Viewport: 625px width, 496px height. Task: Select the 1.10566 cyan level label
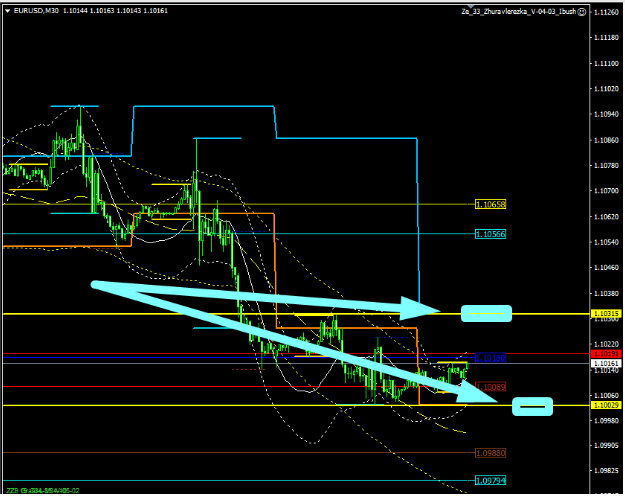click(491, 234)
